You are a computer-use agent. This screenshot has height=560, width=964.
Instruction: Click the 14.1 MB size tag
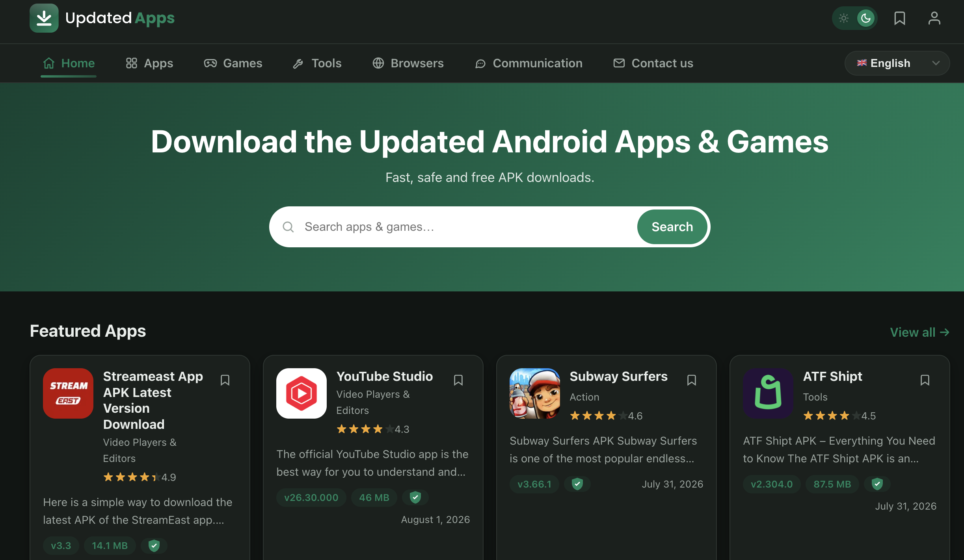click(x=110, y=545)
